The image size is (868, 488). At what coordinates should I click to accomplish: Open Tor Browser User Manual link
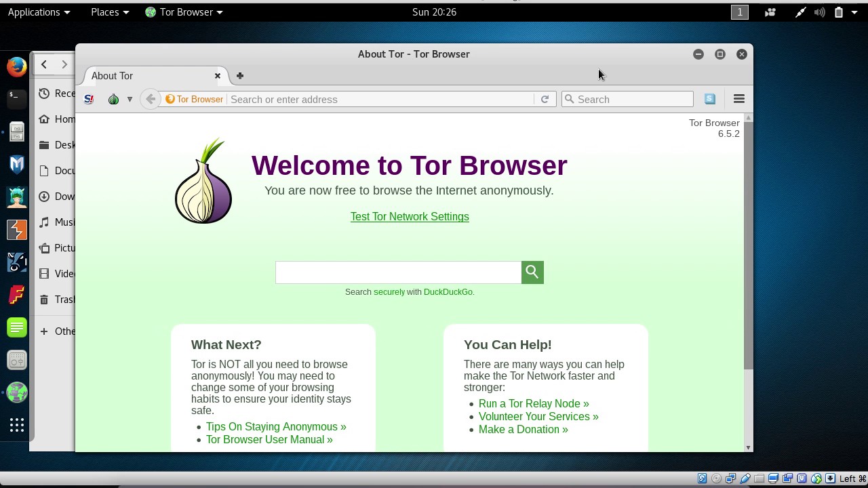click(269, 439)
